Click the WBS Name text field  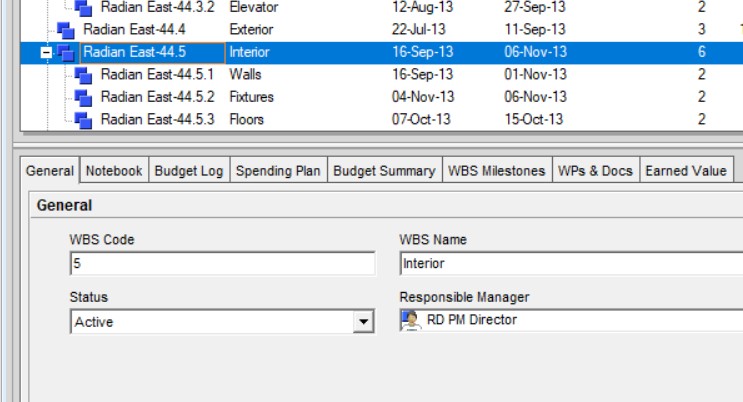(570, 264)
